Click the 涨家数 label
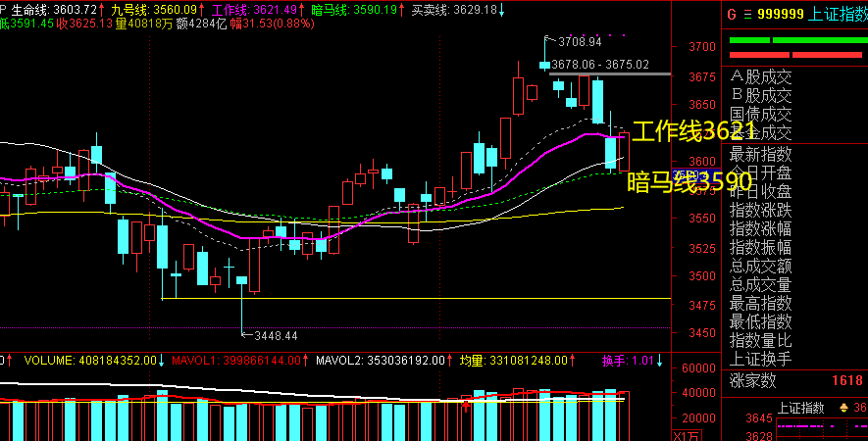Image resolution: width=868 pixels, height=441 pixels. [x=753, y=380]
